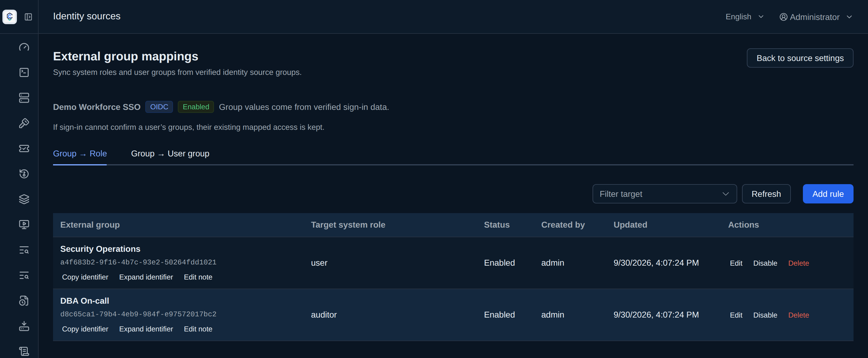Open the history clock sidebar icon
This screenshot has height=358, width=868.
pos(24,174)
